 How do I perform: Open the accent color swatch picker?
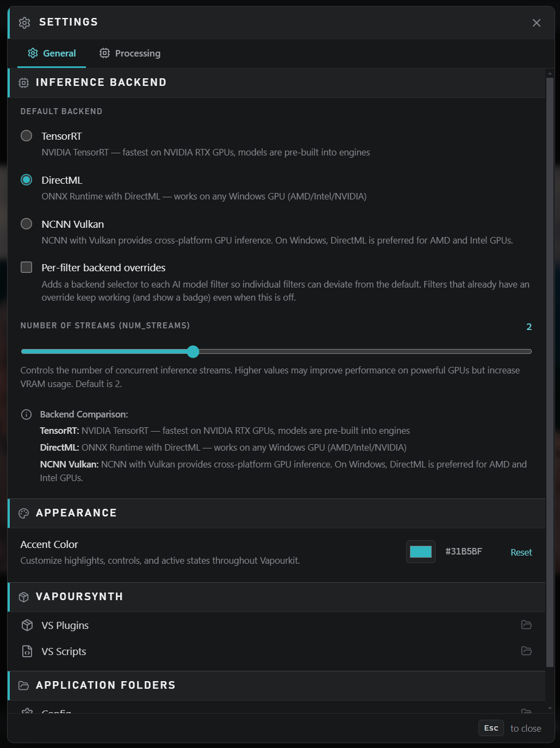click(421, 552)
